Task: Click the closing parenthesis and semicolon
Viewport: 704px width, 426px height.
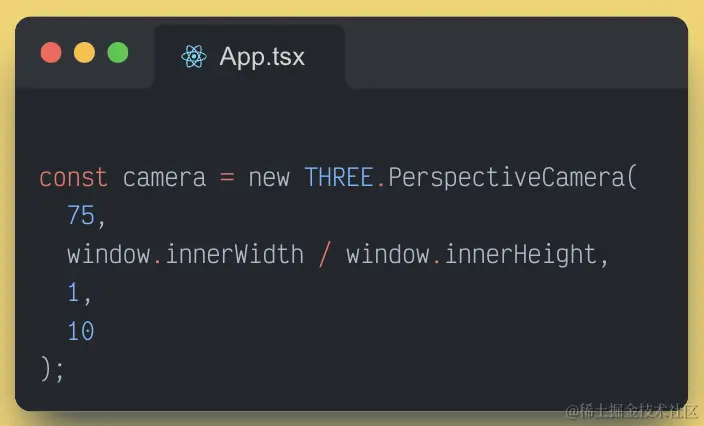Action: [x=52, y=368]
